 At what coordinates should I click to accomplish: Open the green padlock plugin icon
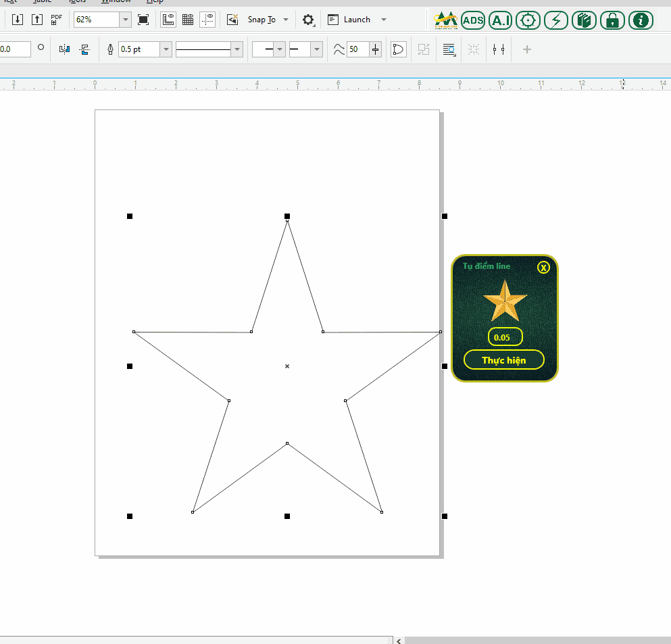click(612, 20)
